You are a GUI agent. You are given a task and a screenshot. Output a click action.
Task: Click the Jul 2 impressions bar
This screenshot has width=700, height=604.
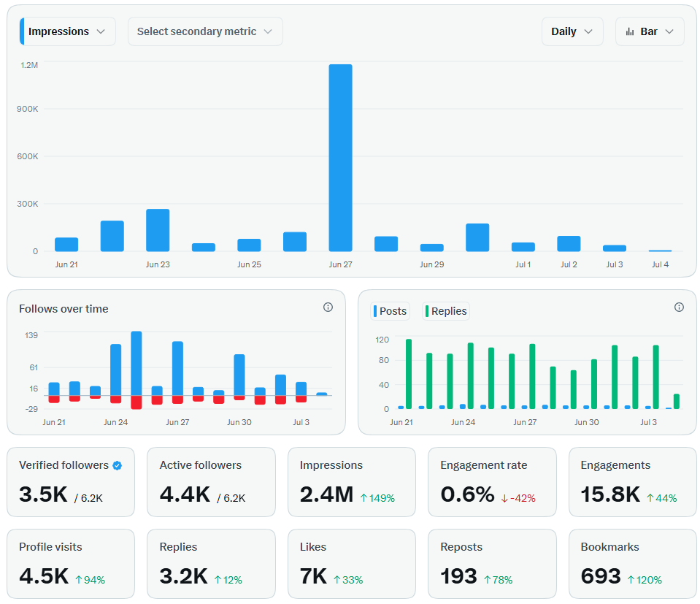569,243
